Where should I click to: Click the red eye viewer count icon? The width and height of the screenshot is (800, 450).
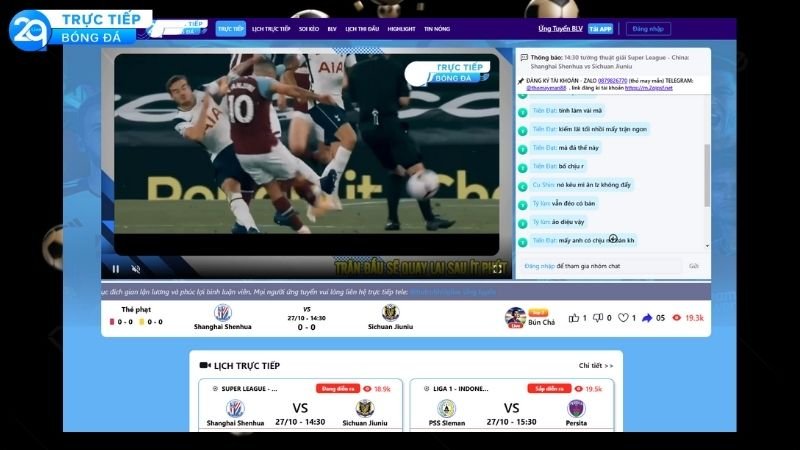[677, 317]
